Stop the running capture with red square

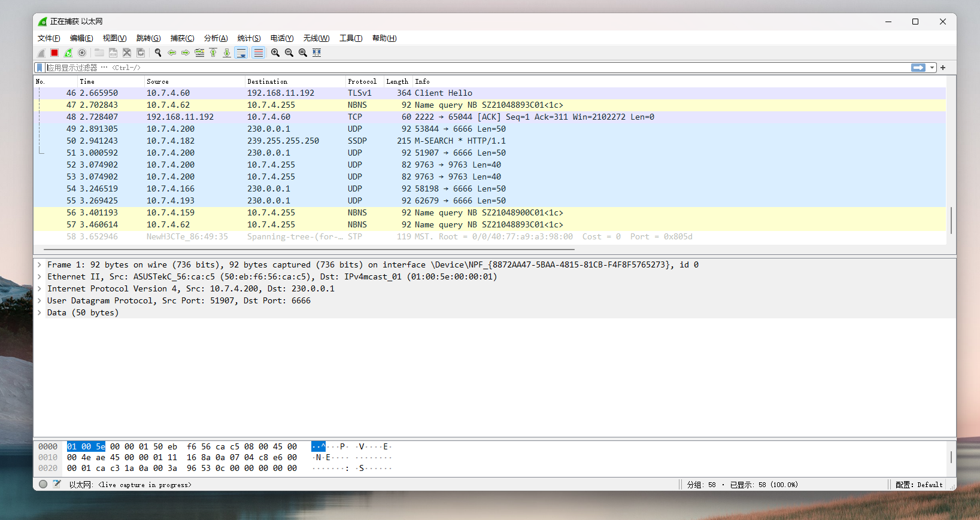(x=54, y=53)
